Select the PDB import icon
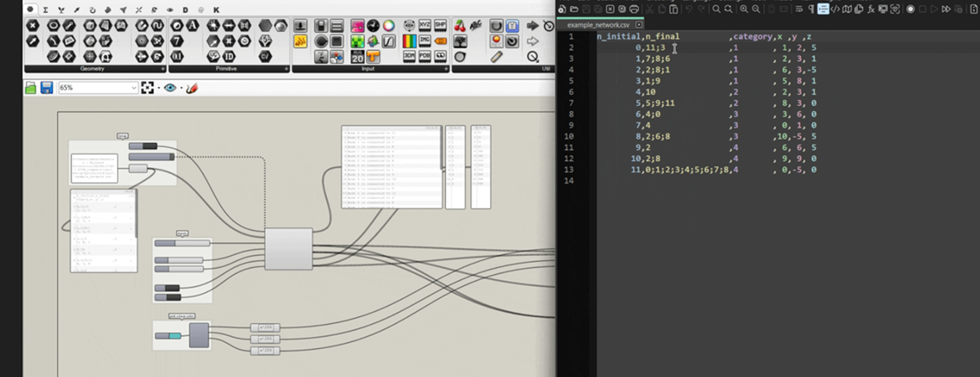This screenshot has width=980, height=377. click(x=425, y=57)
